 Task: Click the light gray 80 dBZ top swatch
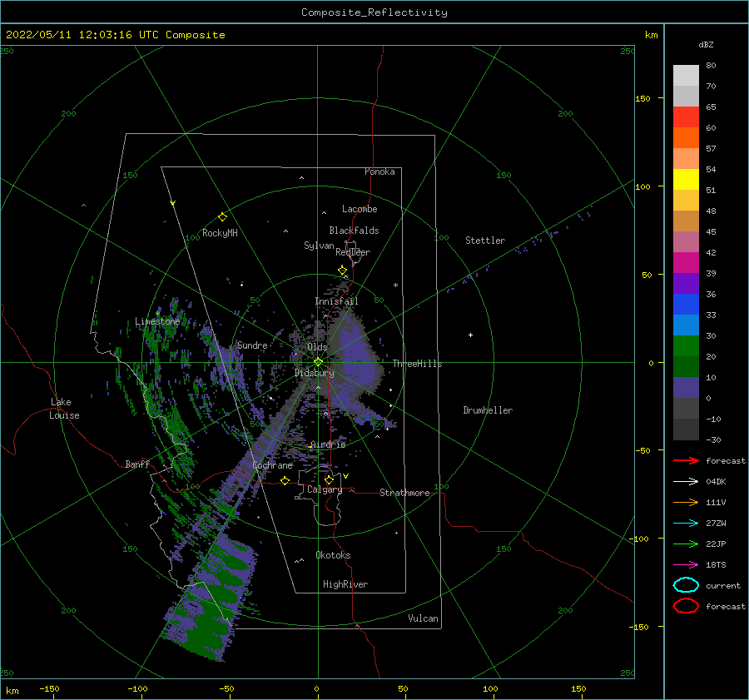pyautogui.click(x=686, y=75)
